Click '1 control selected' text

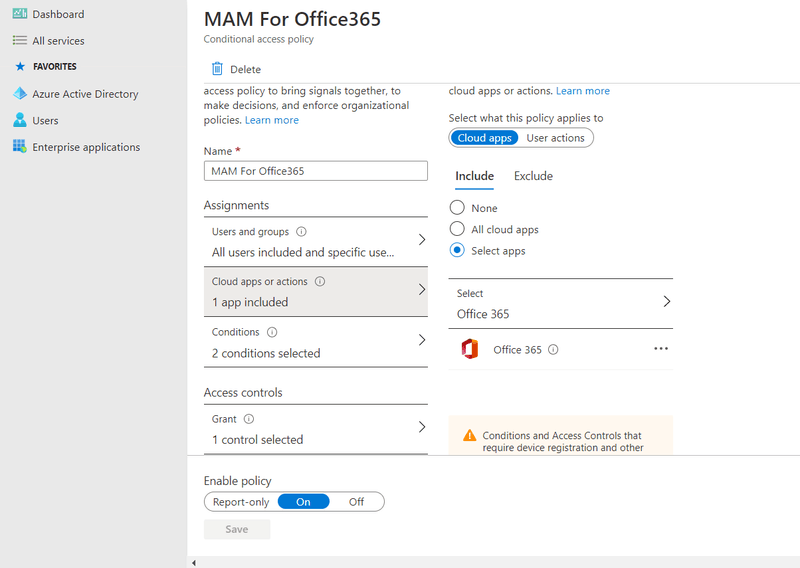[258, 439]
